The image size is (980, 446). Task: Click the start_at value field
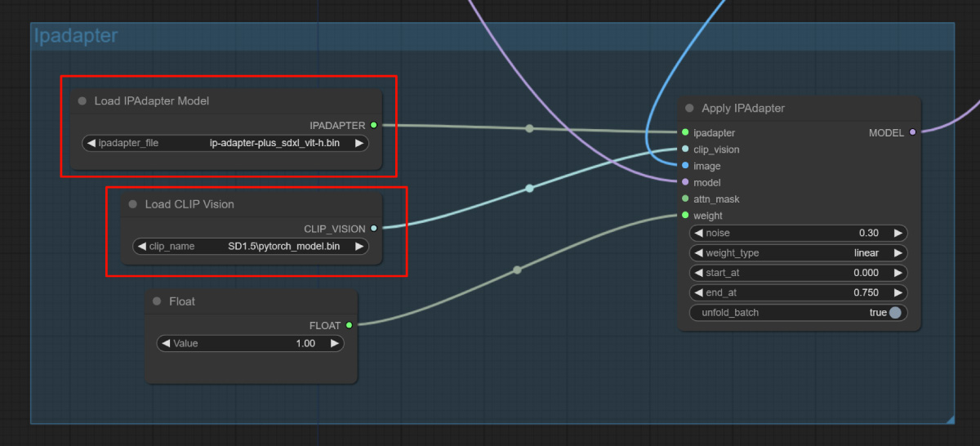[x=798, y=273]
